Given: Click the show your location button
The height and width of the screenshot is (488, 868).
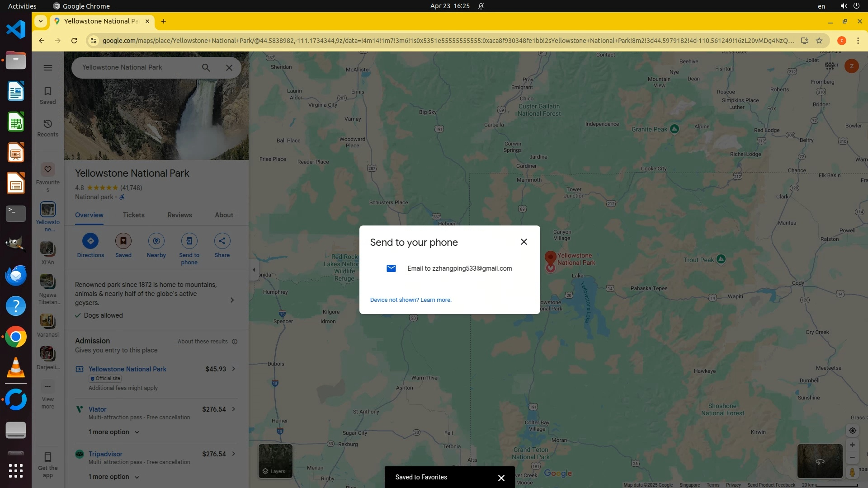Looking at the screenshot, I should pyautogui.click(x=852, y=431).
